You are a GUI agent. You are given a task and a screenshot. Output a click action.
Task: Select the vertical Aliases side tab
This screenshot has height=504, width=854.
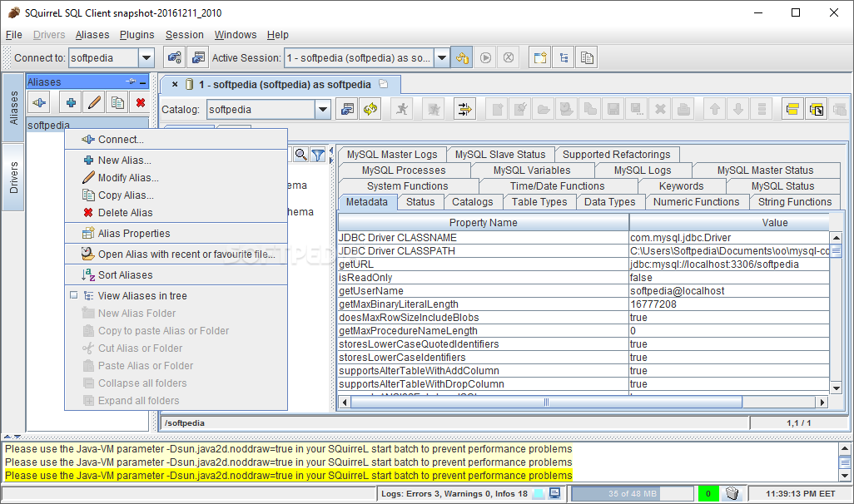tap(13, 108)
